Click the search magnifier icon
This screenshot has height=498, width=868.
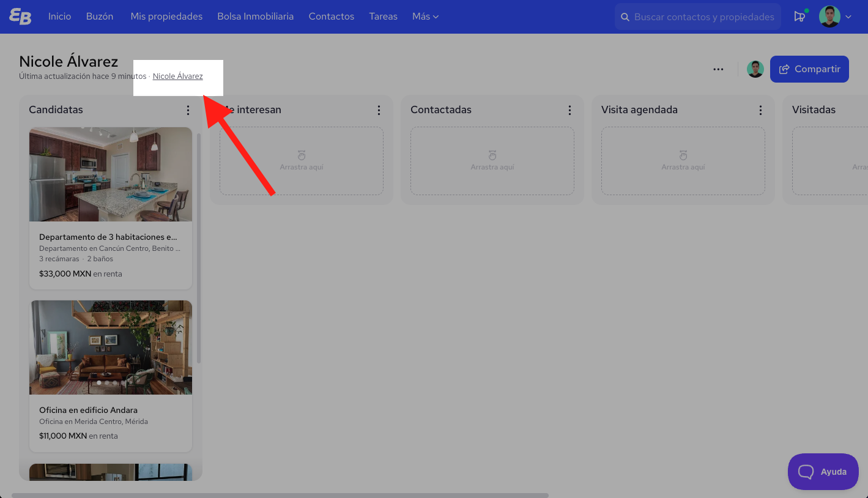point(625,17)
